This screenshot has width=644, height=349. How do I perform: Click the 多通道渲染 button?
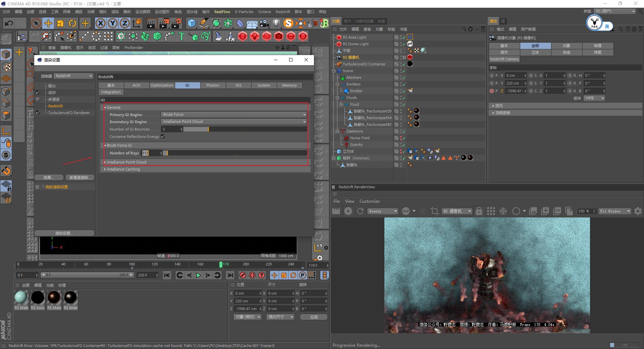point(79,178)
